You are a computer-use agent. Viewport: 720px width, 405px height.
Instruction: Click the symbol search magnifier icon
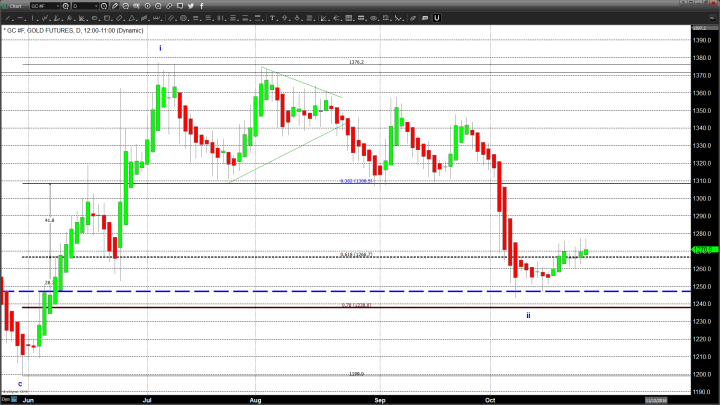click(x=65, y=6)
